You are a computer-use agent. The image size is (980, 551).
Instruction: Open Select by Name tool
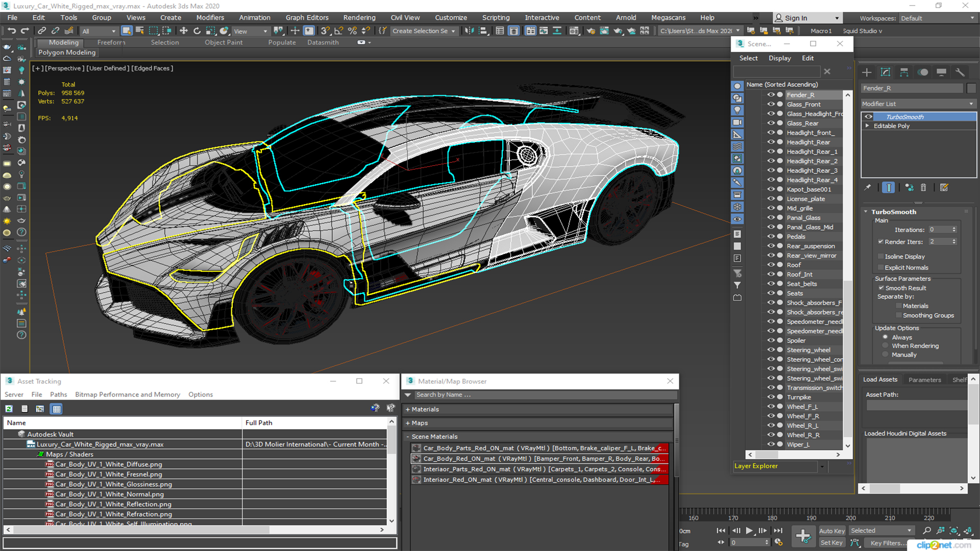point(140,31)
